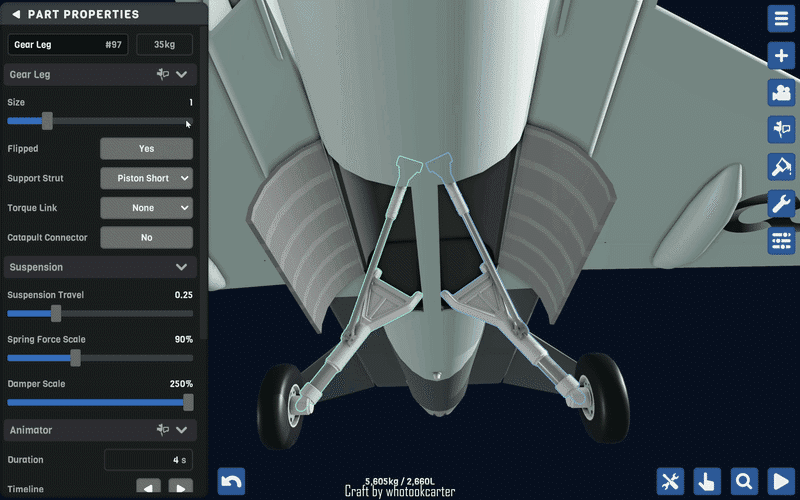
Task: Click the PART PROPERTIES title
Action: 83,14
